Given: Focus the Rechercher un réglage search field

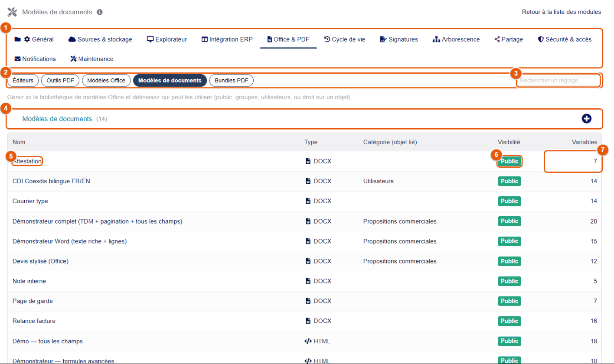Looking at the screenshot, I should (558, 81).
